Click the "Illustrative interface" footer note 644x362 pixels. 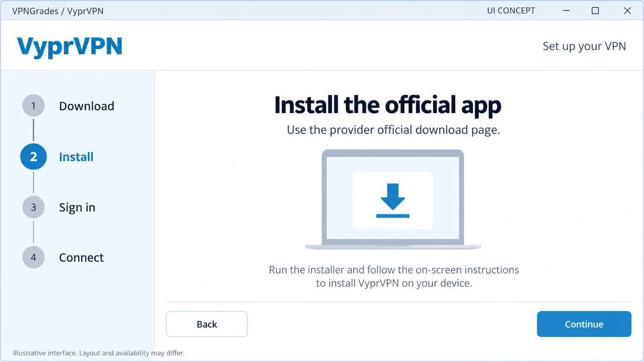[99, 353]
